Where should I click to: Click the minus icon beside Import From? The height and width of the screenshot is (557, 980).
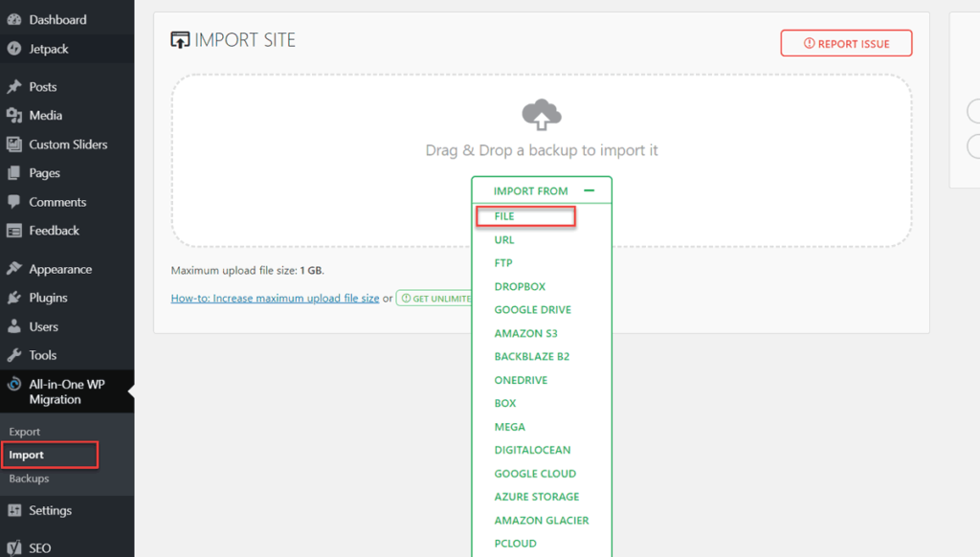coord(589,190)
